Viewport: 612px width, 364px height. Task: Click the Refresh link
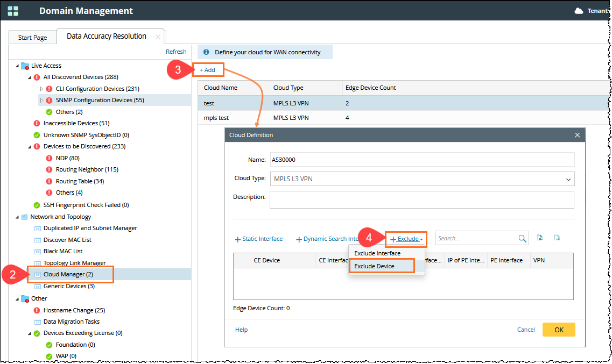pyautogui.click(x=176, y=52)
